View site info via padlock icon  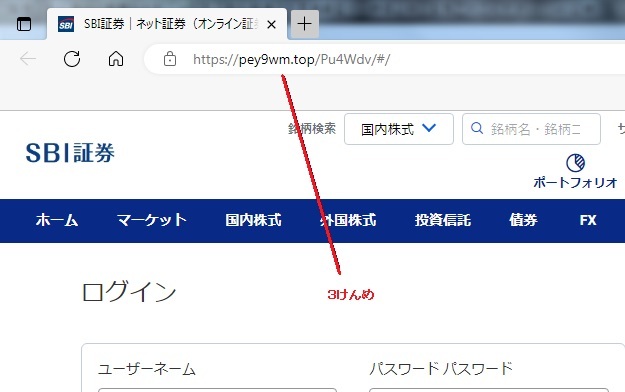pyautogui.click(x=170, y=59)
